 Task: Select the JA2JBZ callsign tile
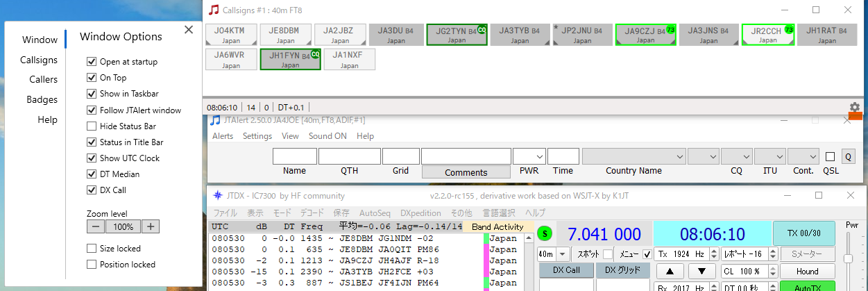pos(340,35)
